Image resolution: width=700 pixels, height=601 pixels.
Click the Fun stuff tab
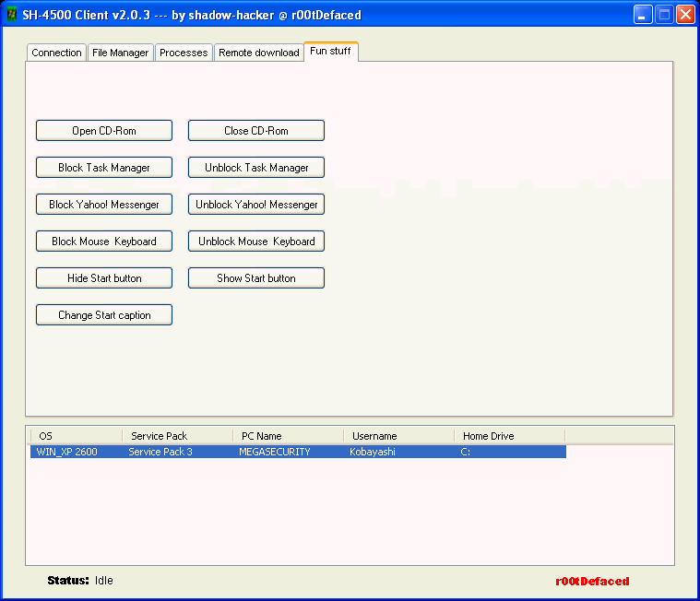331,52
